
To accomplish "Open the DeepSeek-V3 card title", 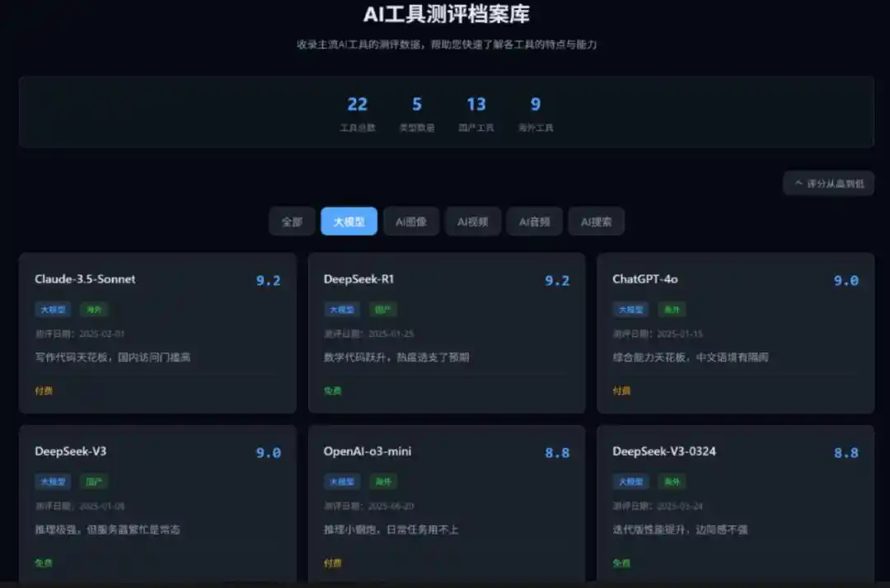I will (70, 451).
